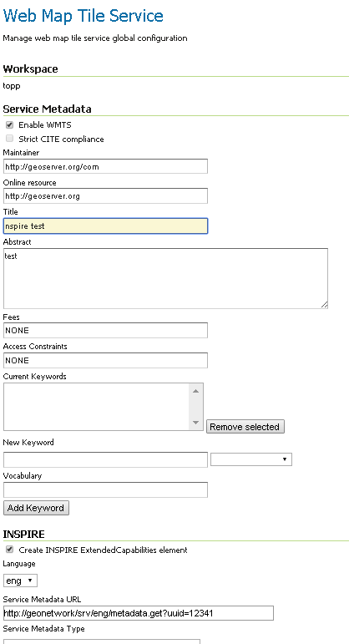
Task: Click the New Keyword text field
Action: click(105, 459)
